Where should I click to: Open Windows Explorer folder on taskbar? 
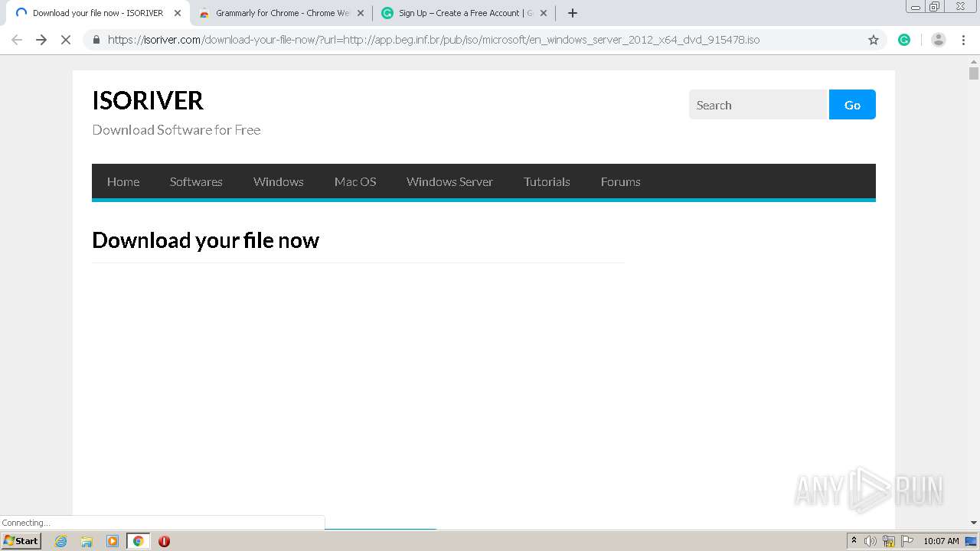87,541
